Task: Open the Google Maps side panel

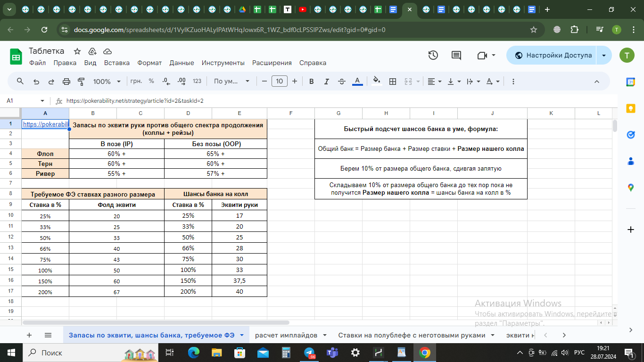Action: 631,188
